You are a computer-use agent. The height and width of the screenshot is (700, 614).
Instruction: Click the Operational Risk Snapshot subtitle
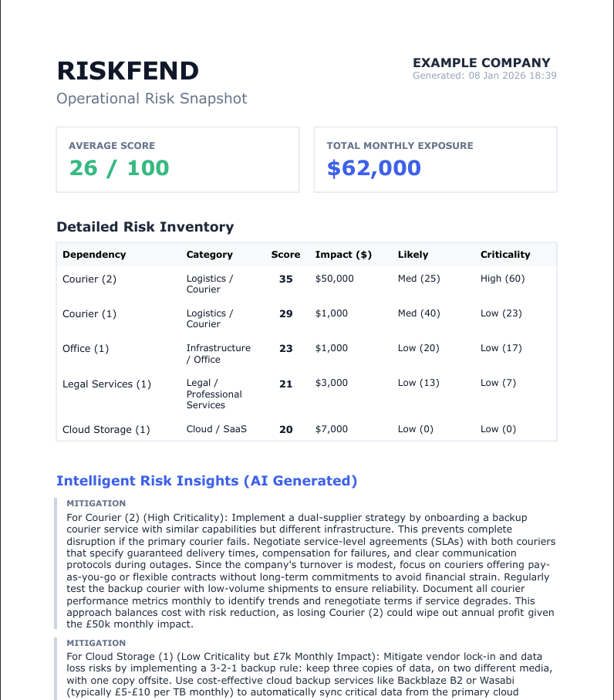tap(152, 99)
